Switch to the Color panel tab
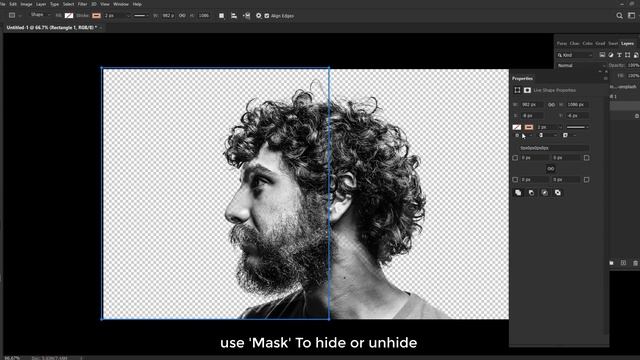This screenshot has height=360, width=640. coord(587,43)
